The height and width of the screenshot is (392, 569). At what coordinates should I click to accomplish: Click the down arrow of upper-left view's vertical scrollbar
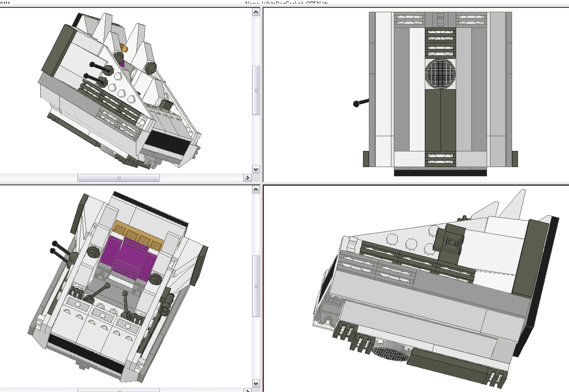coord(256,170)
